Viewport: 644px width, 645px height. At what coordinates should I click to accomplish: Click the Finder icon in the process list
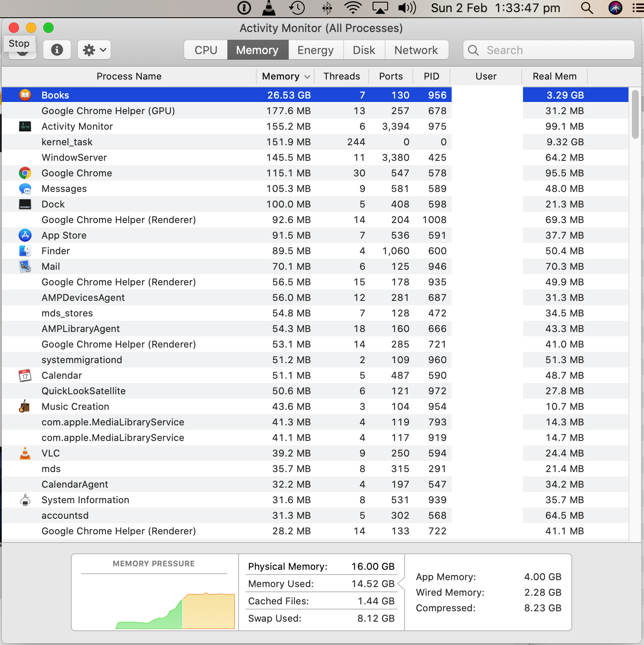25,251
